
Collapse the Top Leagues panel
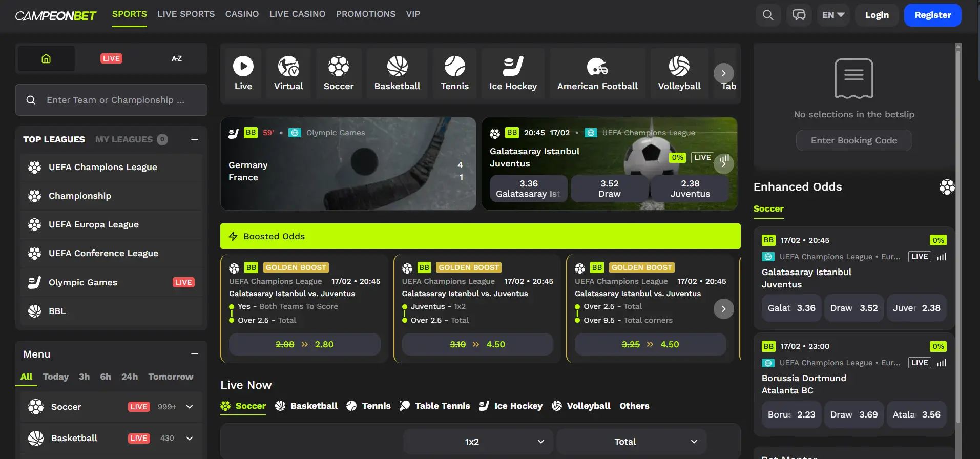(195, 139)
